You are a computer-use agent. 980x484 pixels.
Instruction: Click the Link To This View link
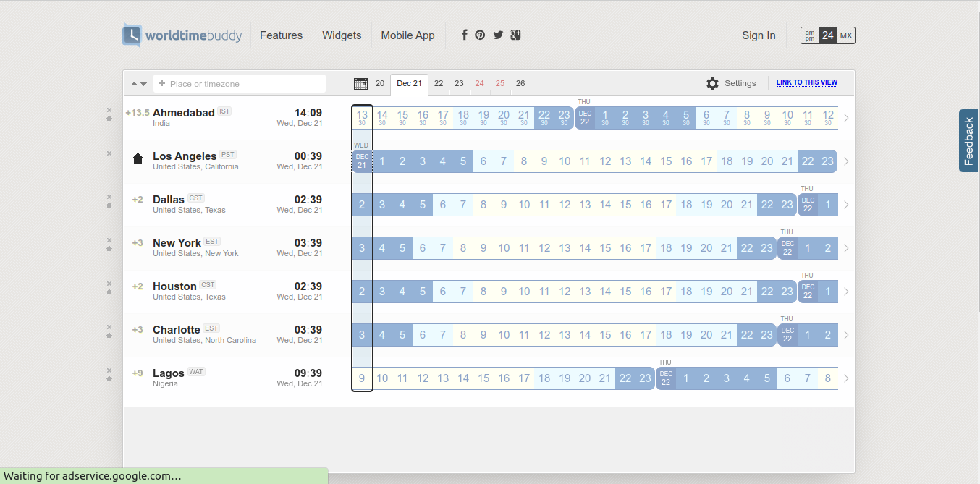coord(806,82)
